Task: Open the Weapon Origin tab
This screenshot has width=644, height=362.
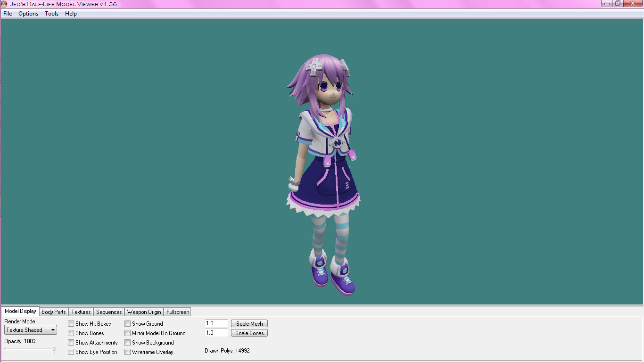Action: pyautogui.click(x=144, y=312)
